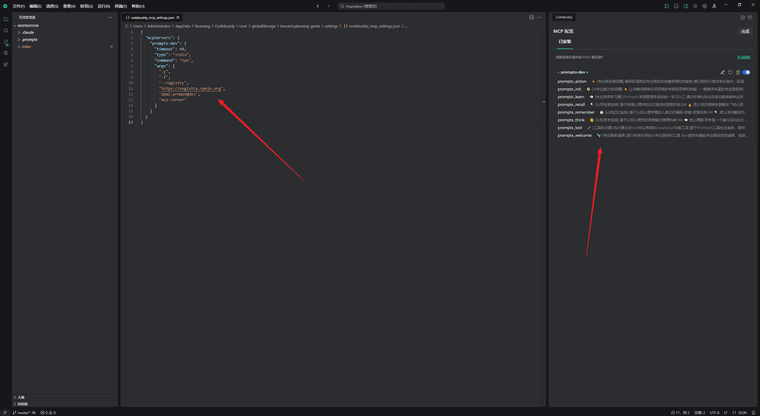Open explorer panel more actions ellipsis
The width and height of the screenshot is (760, 416).
pyautogui.click(x=110, y=17)
